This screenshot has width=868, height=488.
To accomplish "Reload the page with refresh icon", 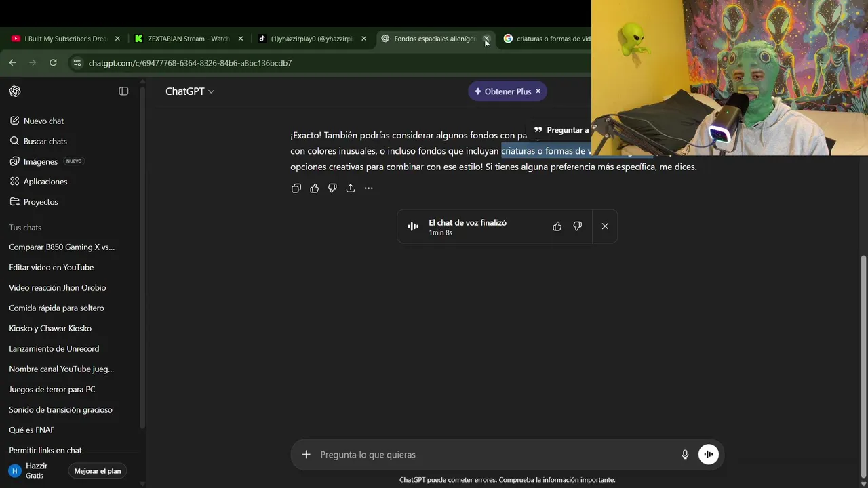I will tap(53, 62).
